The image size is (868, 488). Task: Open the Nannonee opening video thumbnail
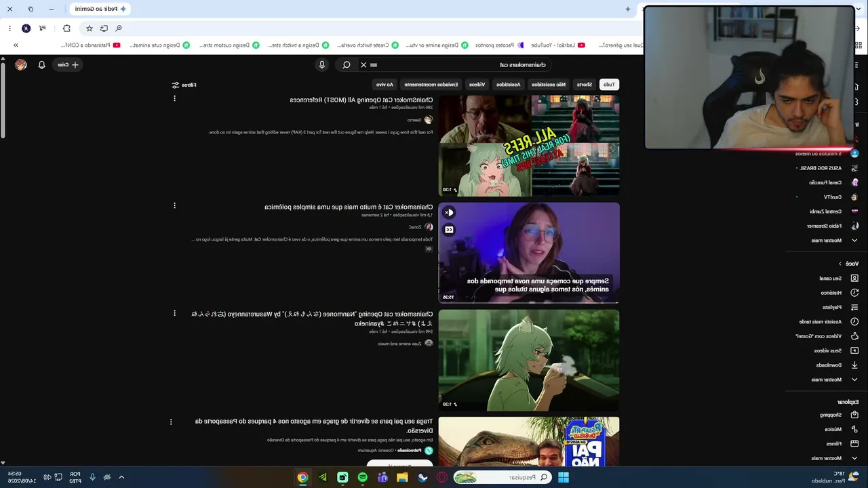[x=529, y=361]
